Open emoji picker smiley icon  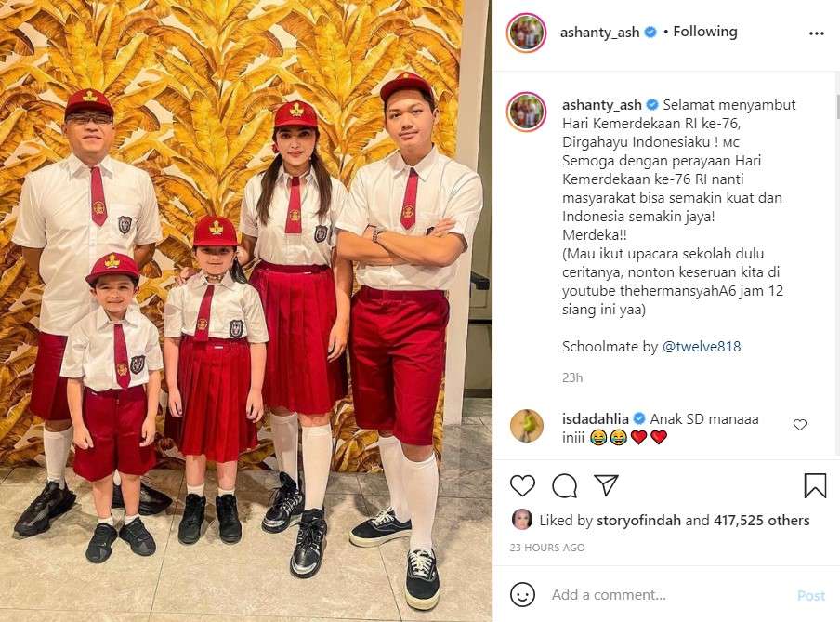pos(522,595)
